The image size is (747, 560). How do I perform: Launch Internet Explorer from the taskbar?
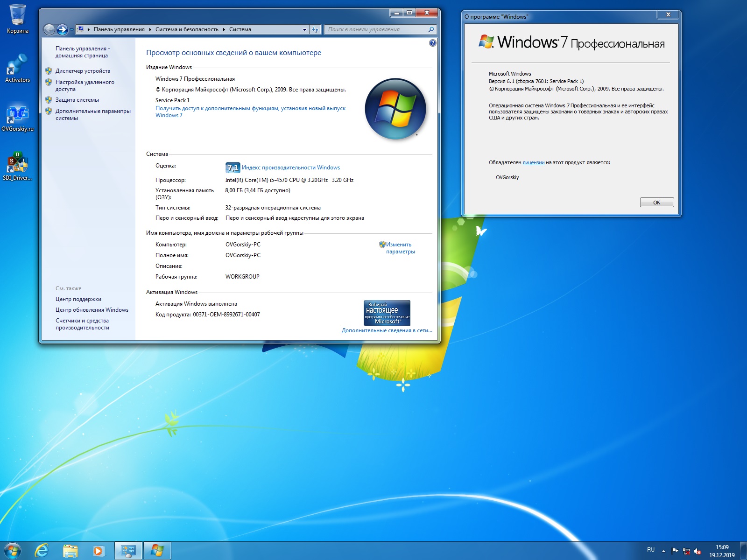pos(42,551)
